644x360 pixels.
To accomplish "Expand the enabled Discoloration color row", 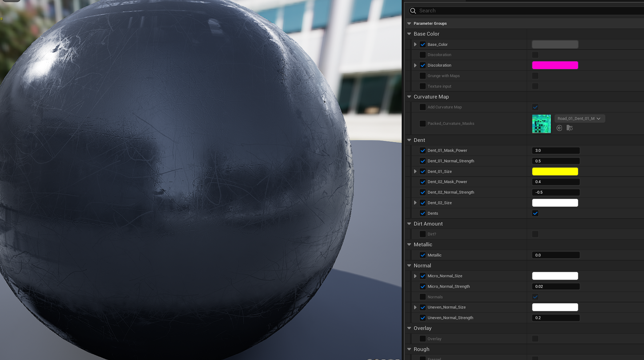I will pyautogui.click(x=415, y=65).
